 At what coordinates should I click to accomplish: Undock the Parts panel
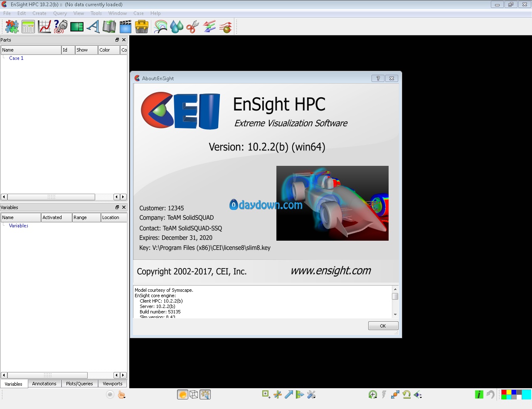pyautogui.click(x=117, y=40)
